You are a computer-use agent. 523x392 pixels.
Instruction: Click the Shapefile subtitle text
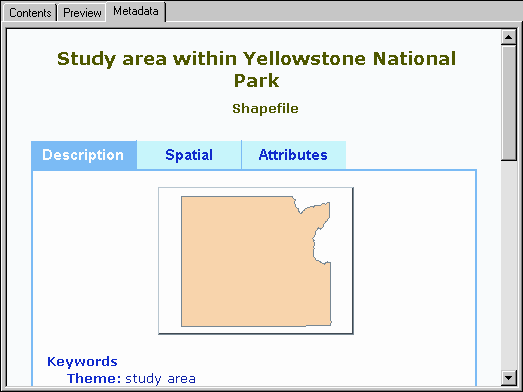tap(265, 108)
